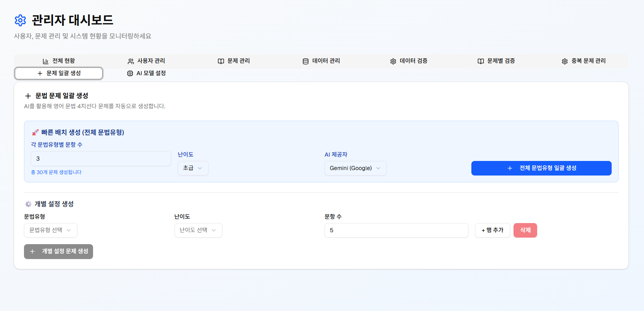Screen dimensions: 644x311
Task: Click the 문항 수 input field showing 5
Action: click(x=397, y=230)
